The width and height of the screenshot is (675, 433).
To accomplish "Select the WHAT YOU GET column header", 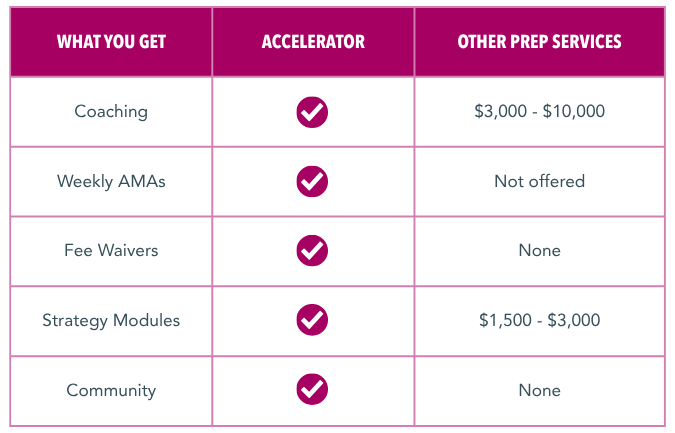I will coord(111,42).
